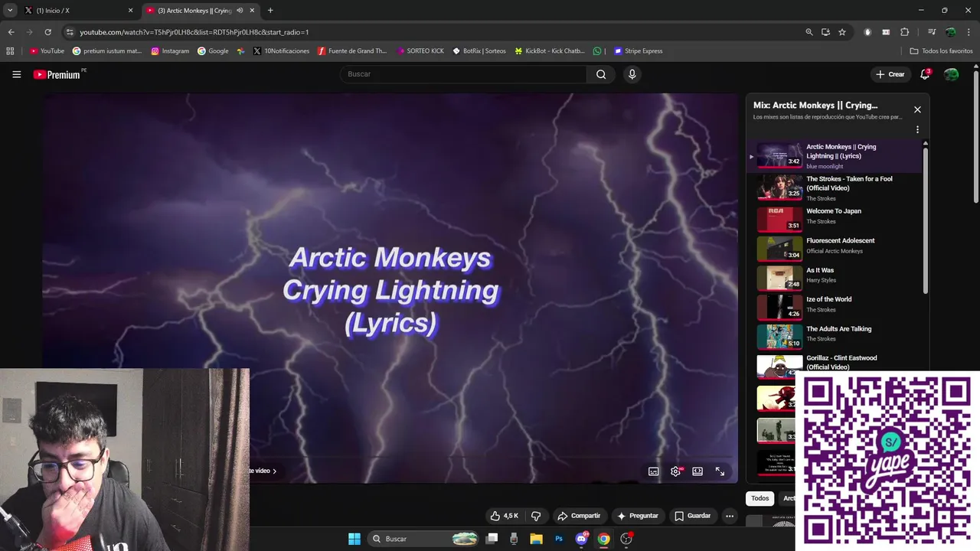Focus the YouTube Buscar search field

point(463,74)
